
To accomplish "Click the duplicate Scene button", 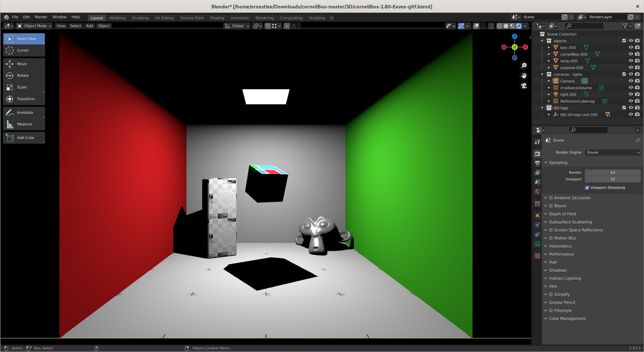I will [564, 17].
